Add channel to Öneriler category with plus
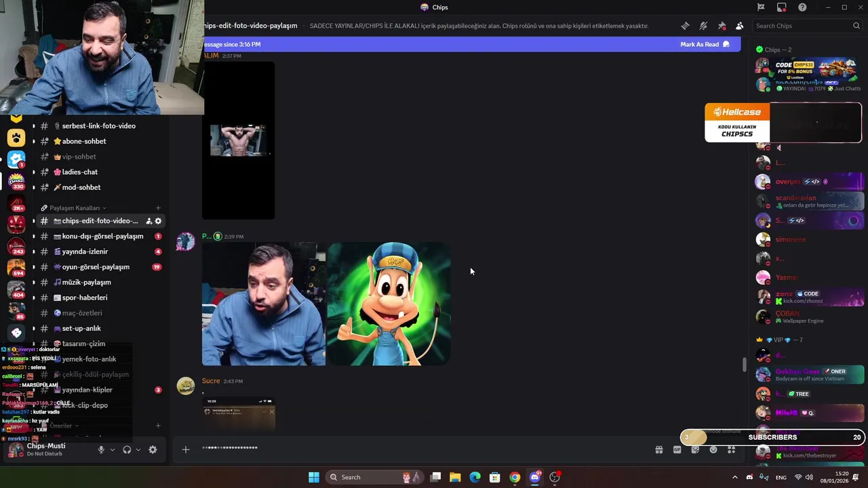 click(158, 426)
